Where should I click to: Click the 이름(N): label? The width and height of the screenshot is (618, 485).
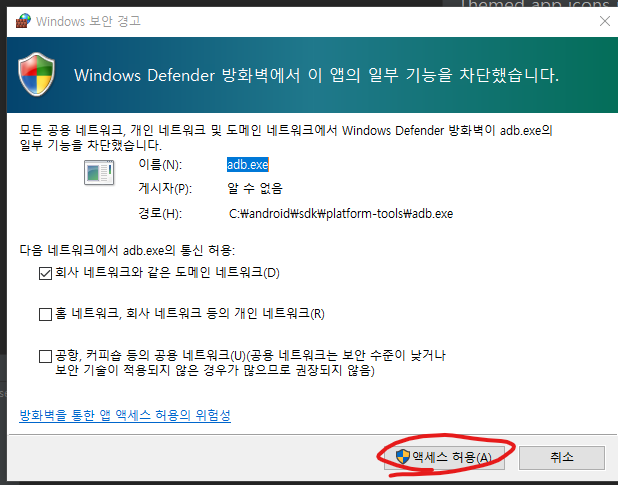160,164
